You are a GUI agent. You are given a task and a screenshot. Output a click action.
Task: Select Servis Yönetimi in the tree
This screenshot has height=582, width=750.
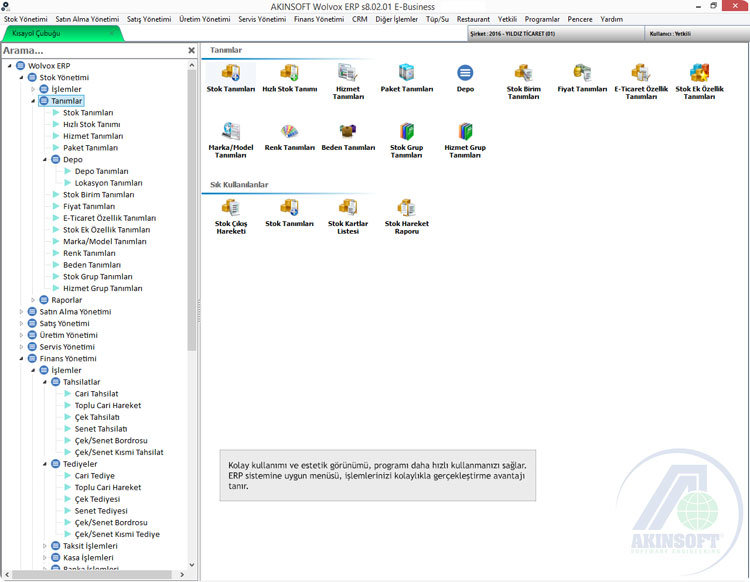coord(67,347)
